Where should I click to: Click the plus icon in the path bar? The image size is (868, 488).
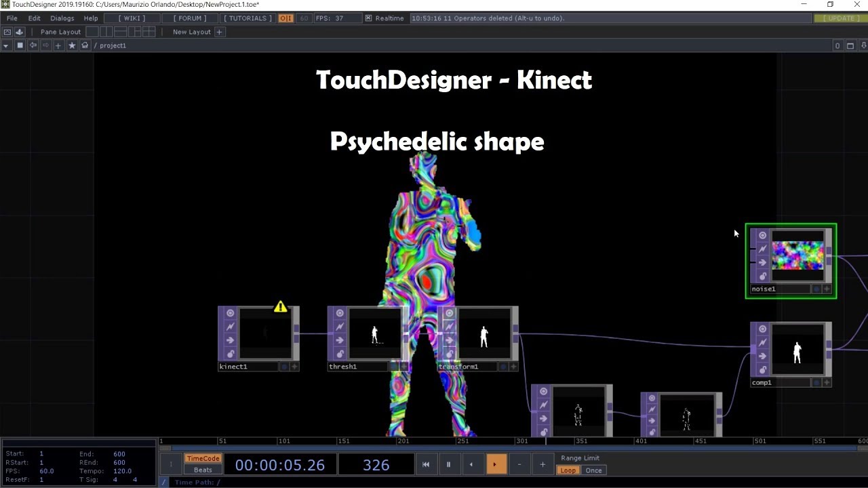point(58,45)
